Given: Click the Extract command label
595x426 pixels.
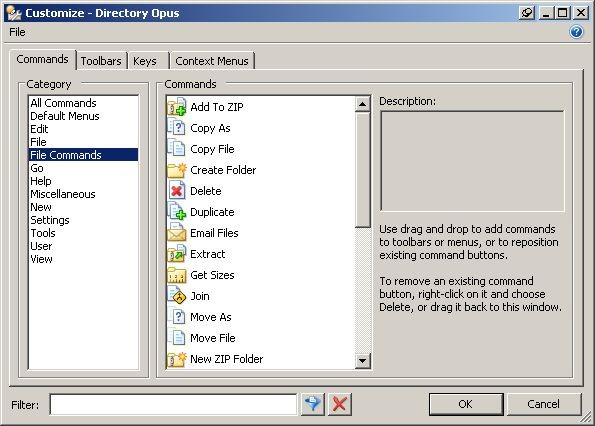Looking at the screenshot, I should pyautogui.click(x=208, y=254).
